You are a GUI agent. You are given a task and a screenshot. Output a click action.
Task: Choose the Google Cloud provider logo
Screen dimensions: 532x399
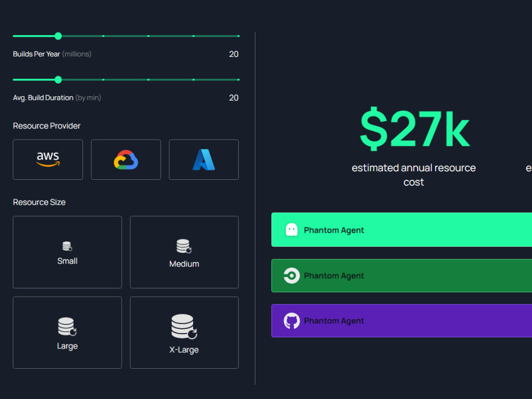click(x=126, y=160)
